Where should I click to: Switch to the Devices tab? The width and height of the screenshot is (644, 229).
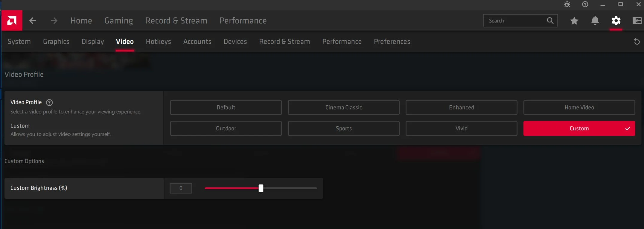click(x=235, y=42)
